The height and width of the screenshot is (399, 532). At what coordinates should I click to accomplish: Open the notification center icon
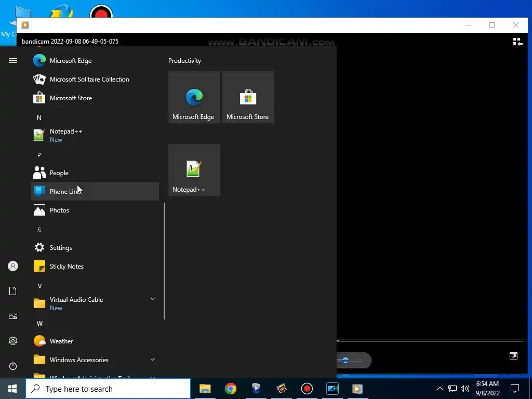(x=515, y=389)
